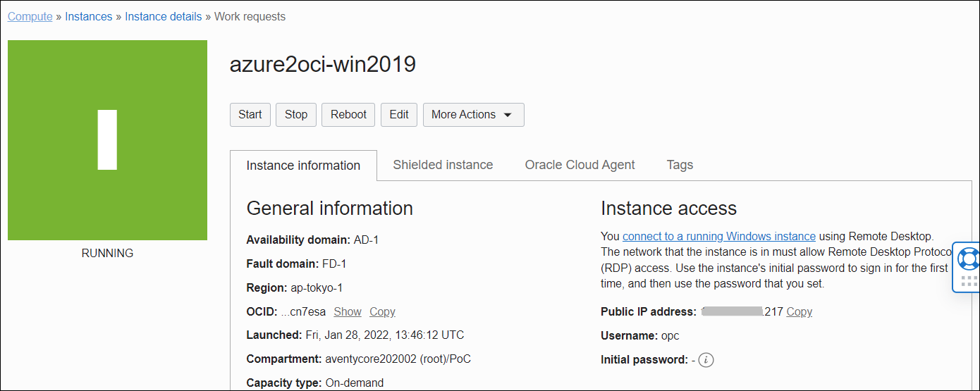Show the full OCID

click(x=348, y=311)
